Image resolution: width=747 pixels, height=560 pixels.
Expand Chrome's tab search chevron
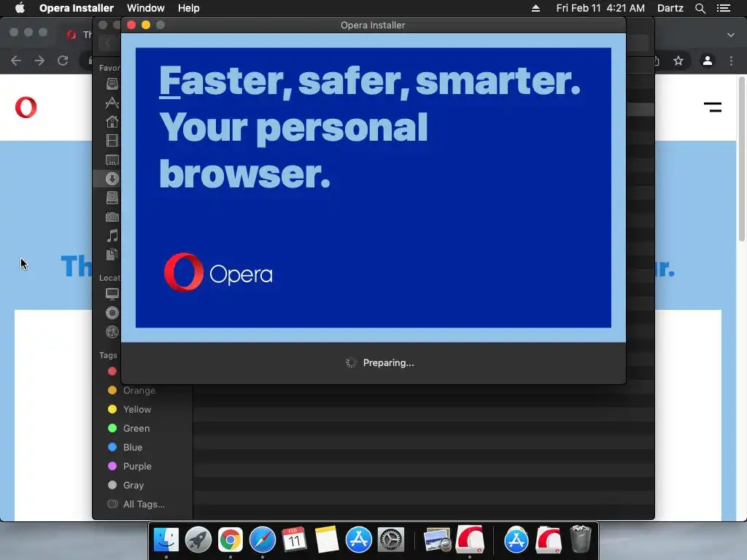731,35
